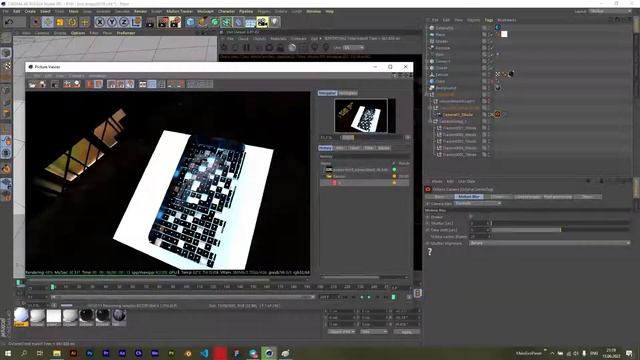Add a Camera object from toolbar
640x360 pixels.
262,22
